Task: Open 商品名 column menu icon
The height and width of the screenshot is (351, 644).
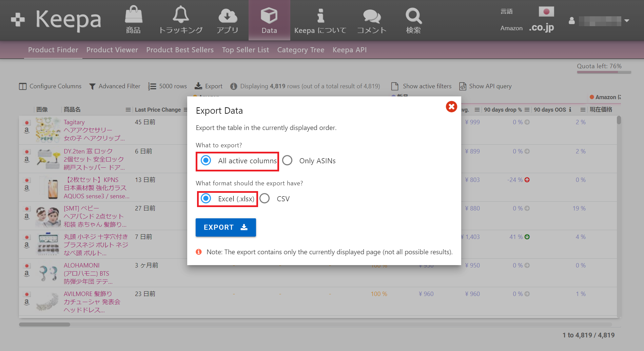Action: point(128,110)
